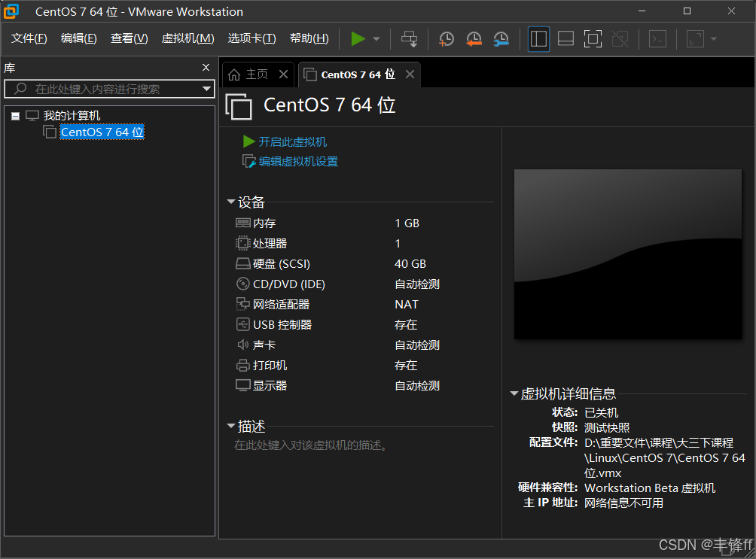Toggle the thumbnail bar view icon
Viewport: 756px width, 559px height.
(565, 38)
